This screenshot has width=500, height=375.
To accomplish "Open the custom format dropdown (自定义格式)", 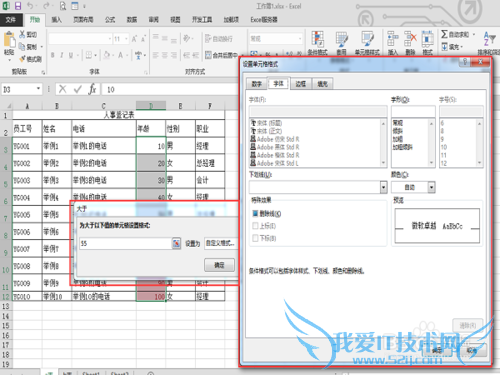I will click(220, 243).
